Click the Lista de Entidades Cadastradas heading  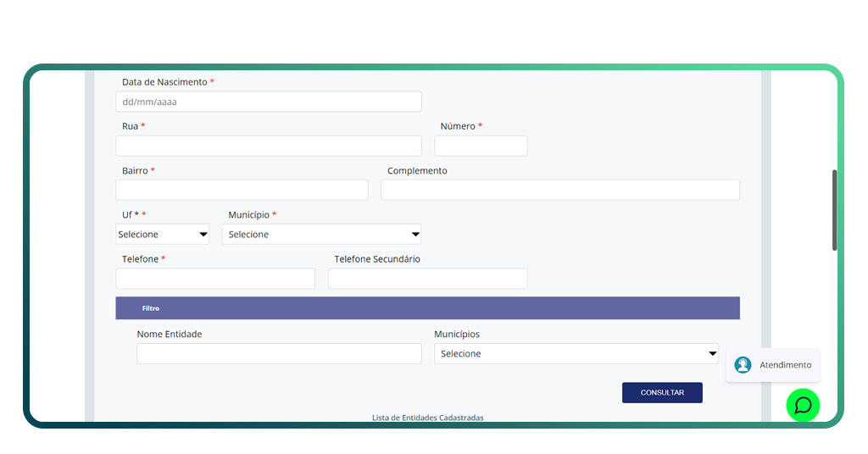click(x=427, y=418)
